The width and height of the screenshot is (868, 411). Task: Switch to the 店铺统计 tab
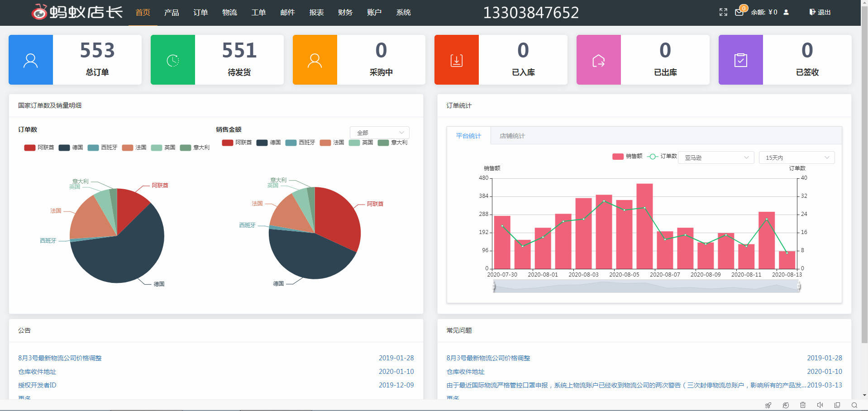coord(512,135)
